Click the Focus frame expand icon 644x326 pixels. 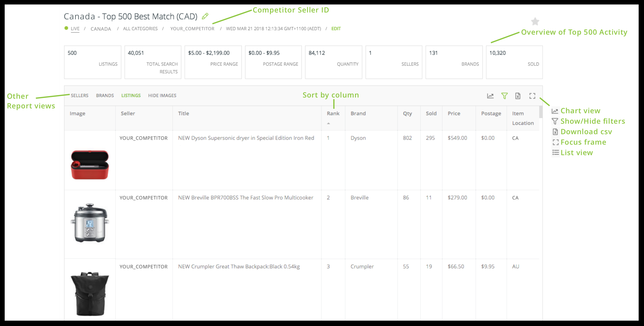pyautogui.click(x=532, y=96)
